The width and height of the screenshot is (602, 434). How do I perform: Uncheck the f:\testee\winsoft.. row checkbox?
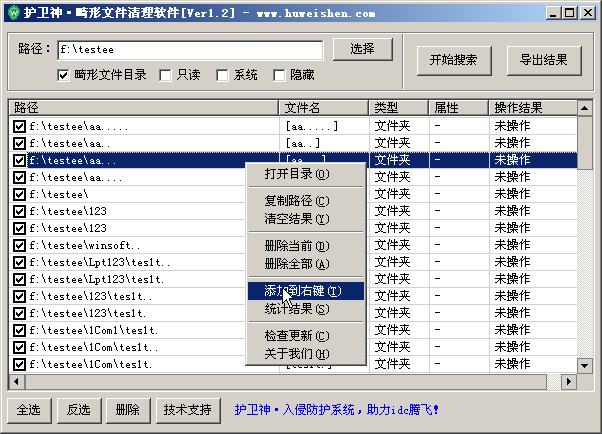pos(19,245)
